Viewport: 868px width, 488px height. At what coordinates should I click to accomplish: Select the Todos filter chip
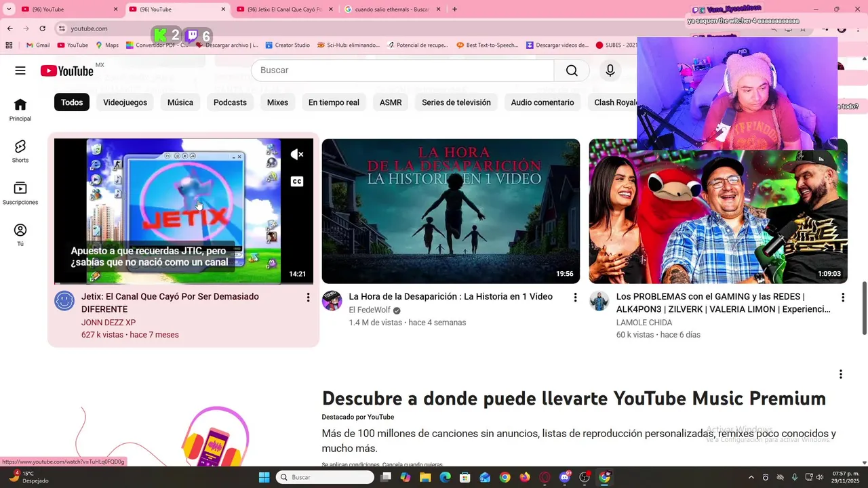[72, 102]
